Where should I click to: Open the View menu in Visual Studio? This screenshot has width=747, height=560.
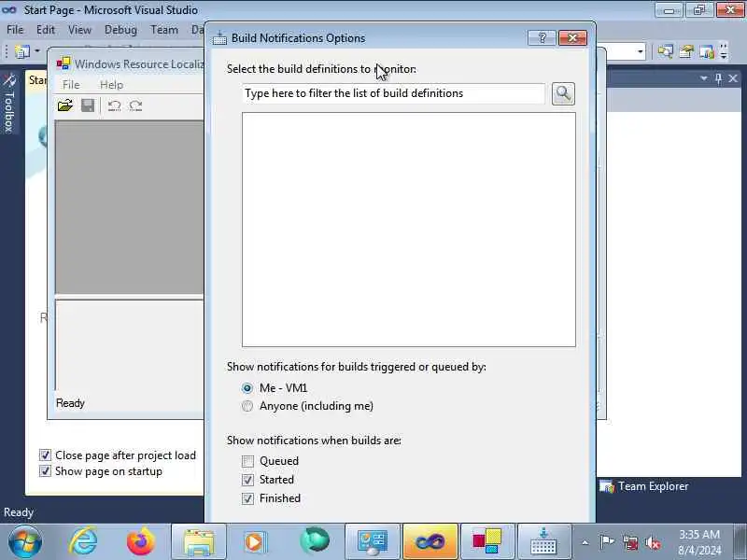pyautogui.click(x=79, y=30)
